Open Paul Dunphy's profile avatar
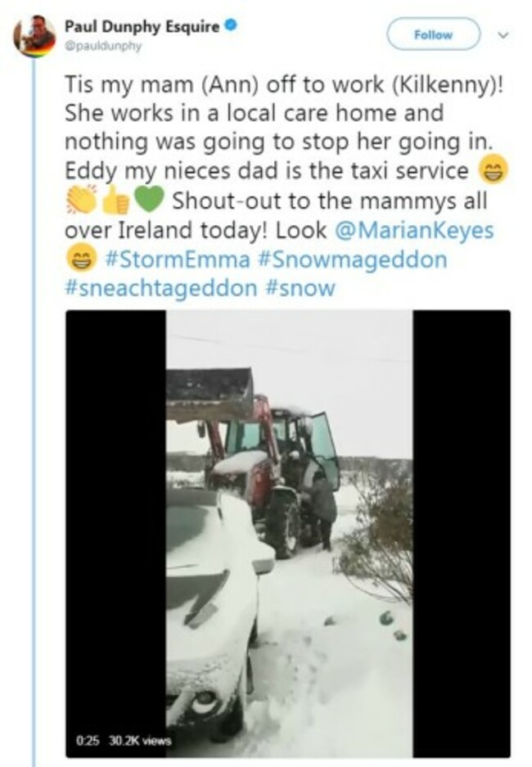The image size is (532, 767). click(34, 37)
